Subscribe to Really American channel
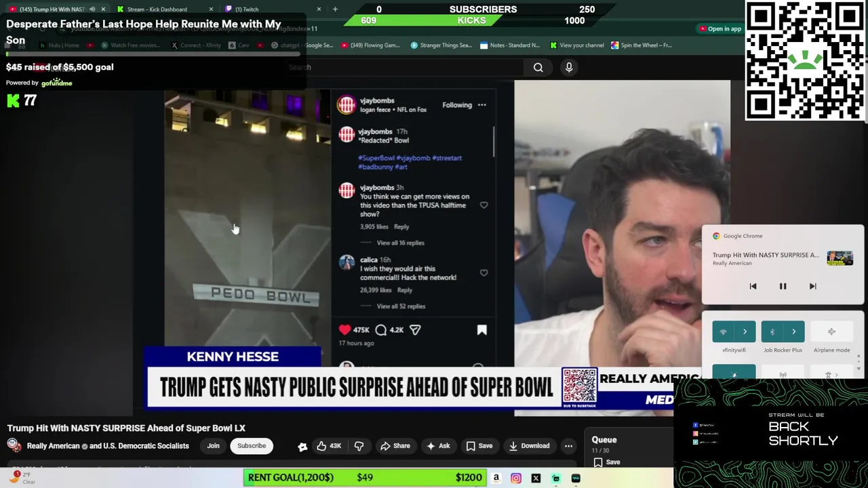Image resolution: width=868 pixels, height=488 pixels. tap(252, 446)
